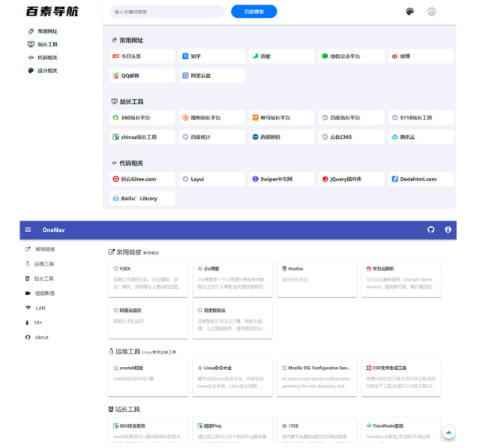
Task: Click the GitHub icon in OneNav header
Action: [430, 230]
